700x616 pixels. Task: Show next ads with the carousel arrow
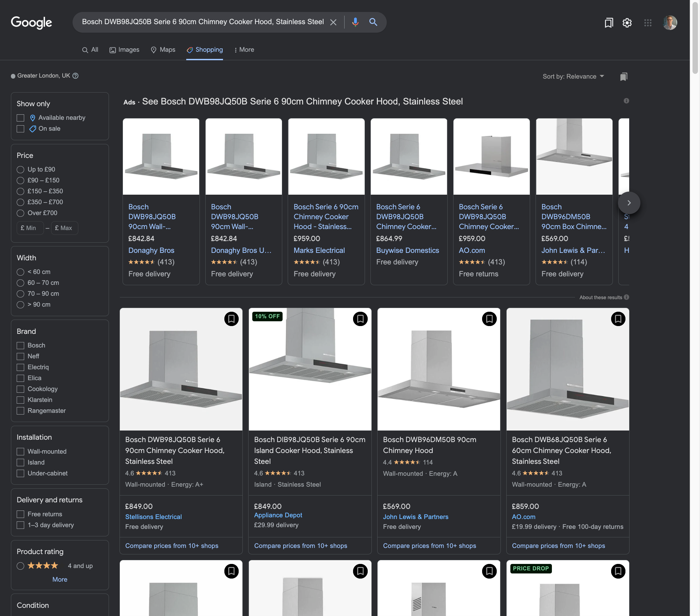pyautogui.click(x=629, y=203)
